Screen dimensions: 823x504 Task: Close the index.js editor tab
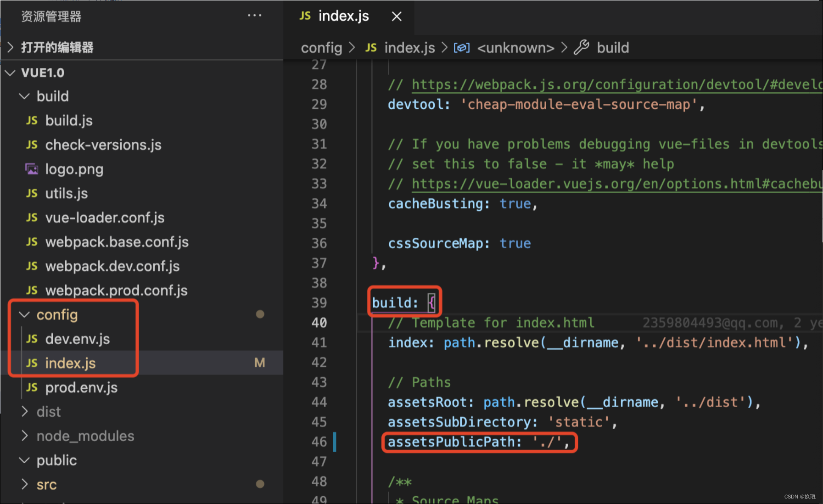click(x=397, y=17)
